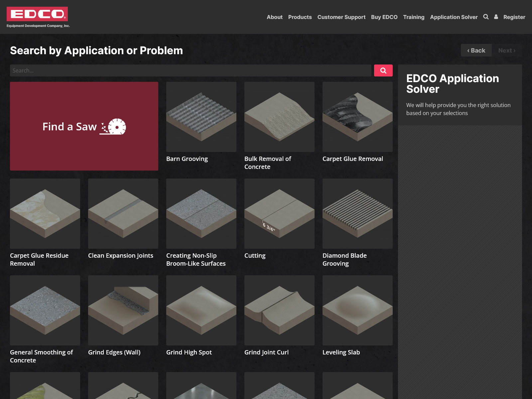Open the Buy EDCO menu

384,17
